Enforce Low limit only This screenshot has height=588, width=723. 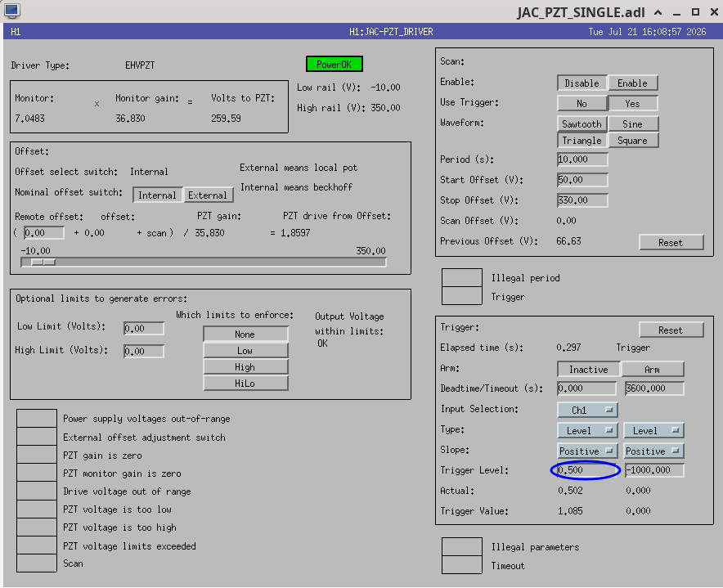245,351
